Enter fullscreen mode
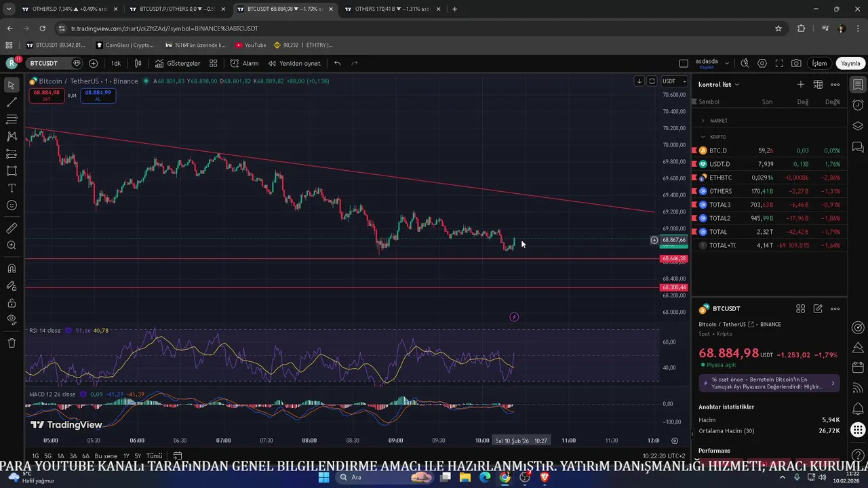The height and width of the screenshot is (488, 868). point(779,63)
